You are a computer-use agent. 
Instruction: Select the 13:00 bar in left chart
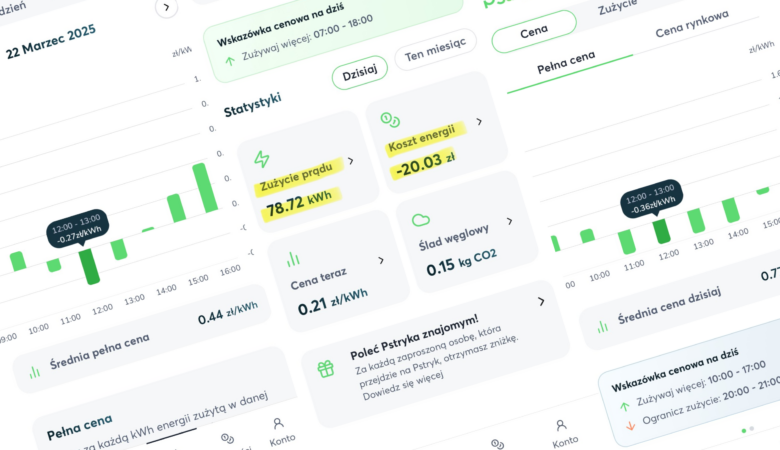pyautogui.click(x=119, y=250)
